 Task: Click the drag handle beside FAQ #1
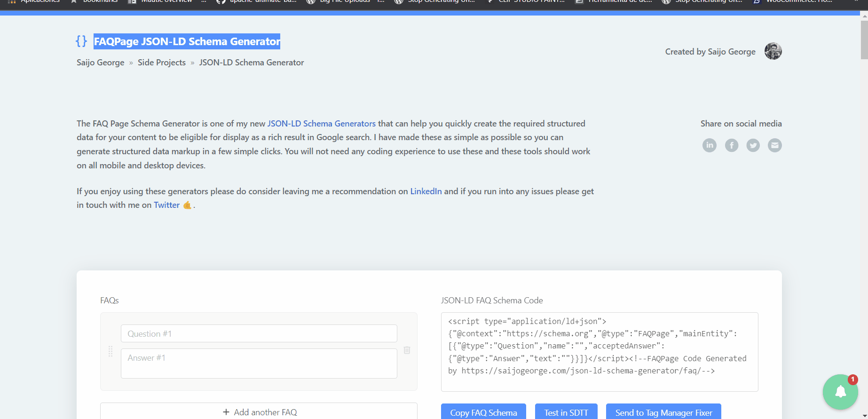click(110, 351)
